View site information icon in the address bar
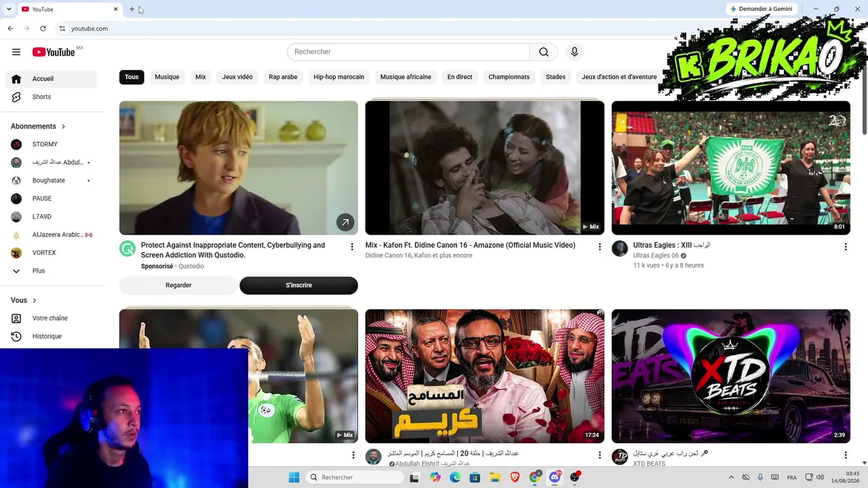Viewport: 868px width, 488px height. pos(62,28)
